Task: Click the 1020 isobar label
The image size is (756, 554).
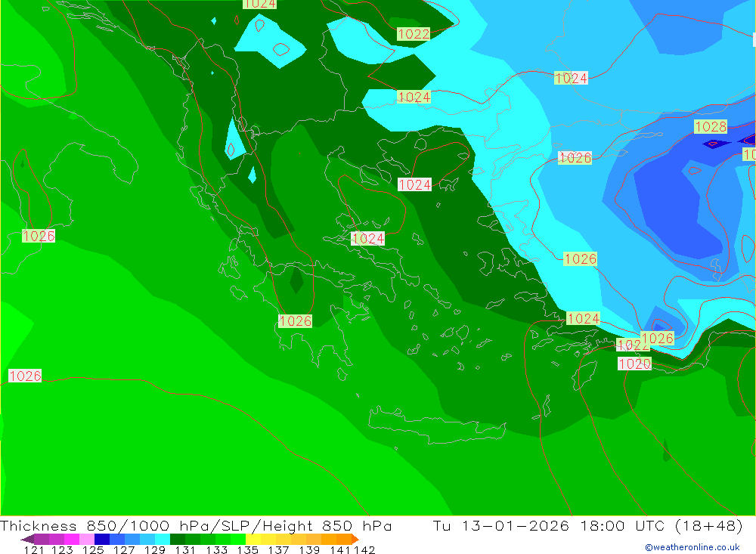Action: coord(634,364)
